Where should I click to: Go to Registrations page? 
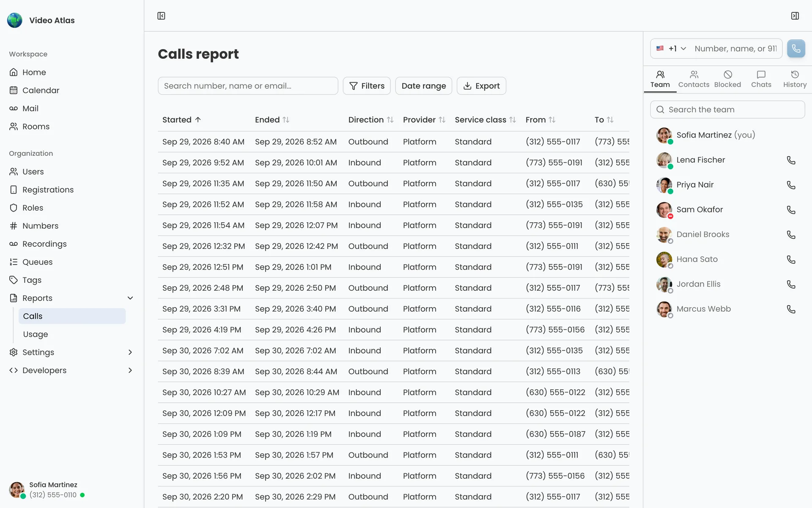click(71, 190)
